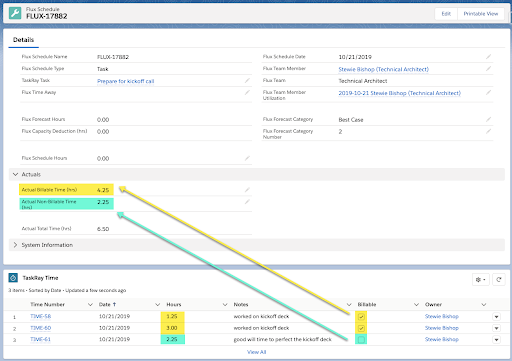Image resolution: width=512 pixels, height=361 pixels.
Task: Open row actions dropdown for TIME-58
Action: 496,317
